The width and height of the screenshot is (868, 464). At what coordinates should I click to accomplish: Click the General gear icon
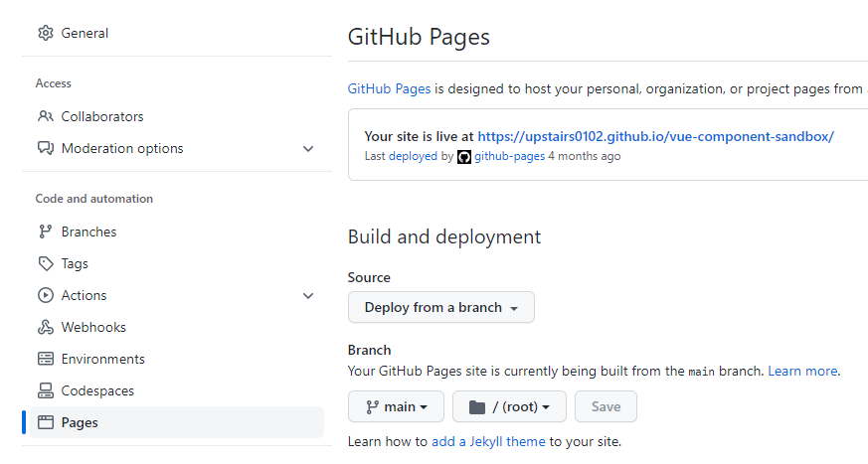(x=45, y=33)
